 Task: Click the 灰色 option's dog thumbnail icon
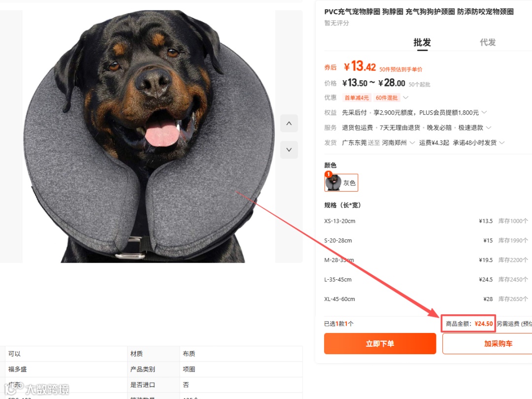coord(333,183)
